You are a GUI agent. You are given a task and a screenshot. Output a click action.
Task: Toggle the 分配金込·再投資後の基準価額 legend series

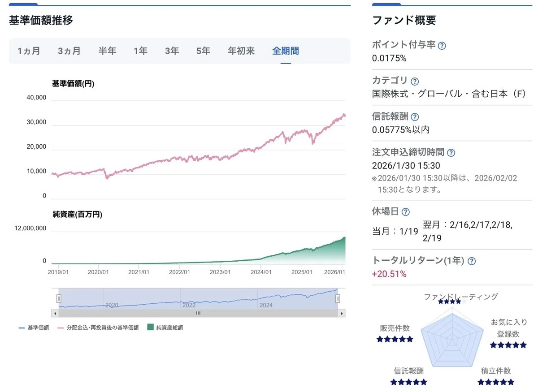98,327
